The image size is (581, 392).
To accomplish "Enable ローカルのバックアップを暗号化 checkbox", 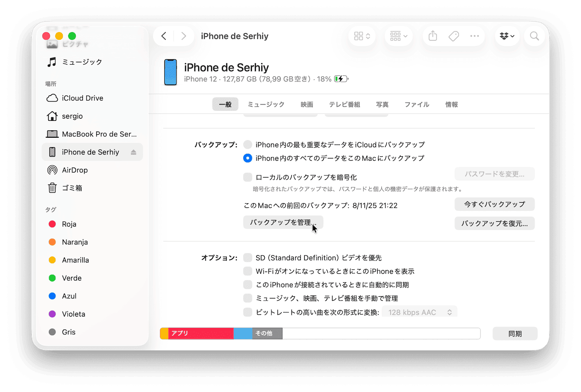I will (x=248, y=177).
